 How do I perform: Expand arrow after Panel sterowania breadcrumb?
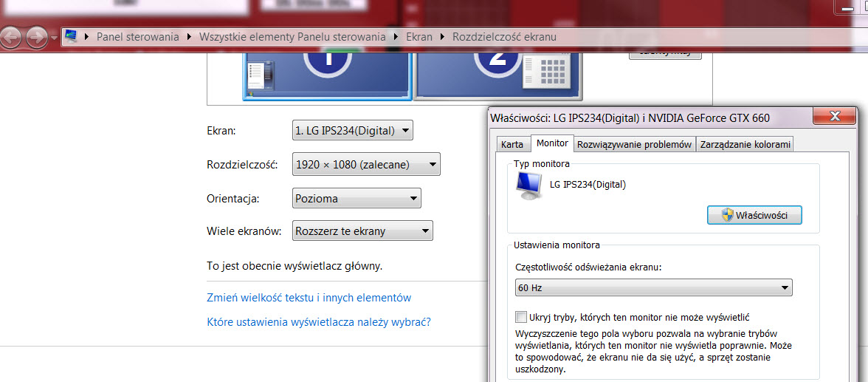coord(189,37)
